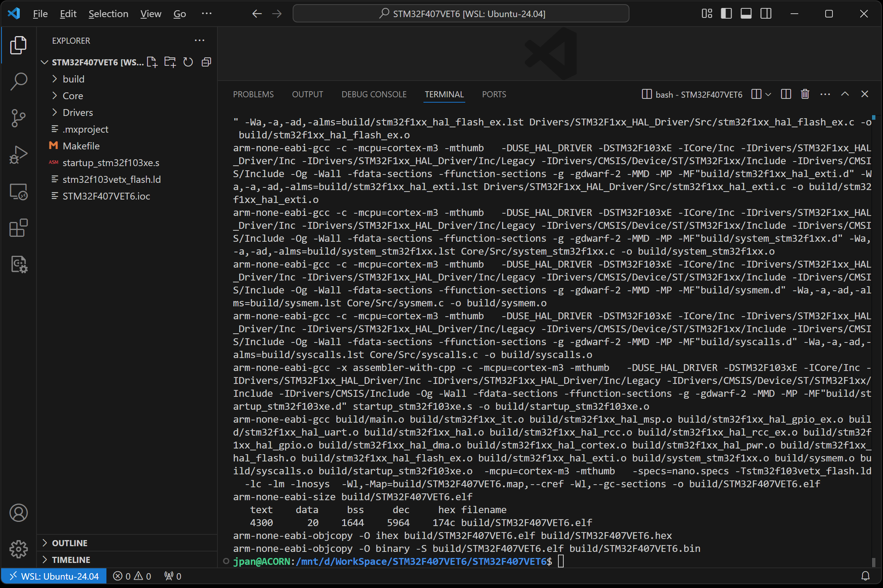Toggle bottom Panel visibility in title bar
The width and height of the screenshot is (883, 588).
click(746, 14)
